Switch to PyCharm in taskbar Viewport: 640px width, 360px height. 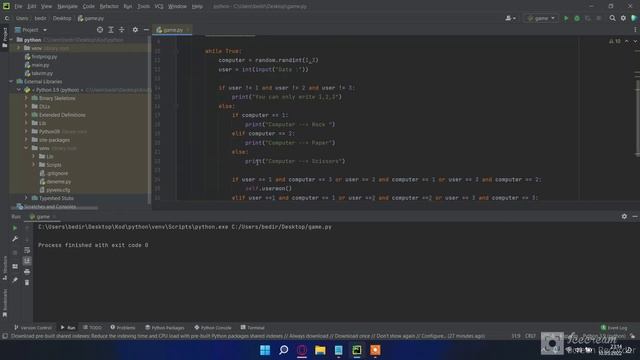(357, 350)
